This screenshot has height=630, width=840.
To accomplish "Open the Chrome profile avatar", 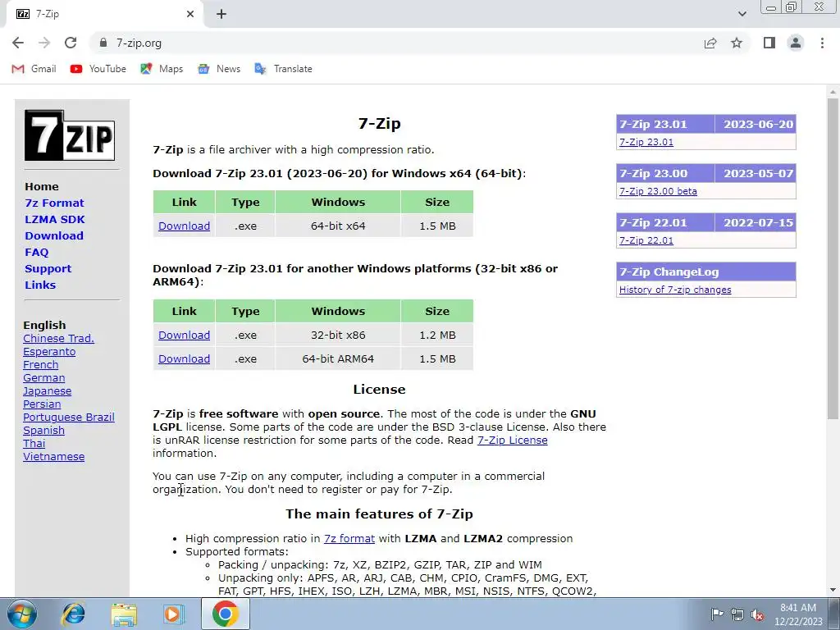I will (796, 43).
